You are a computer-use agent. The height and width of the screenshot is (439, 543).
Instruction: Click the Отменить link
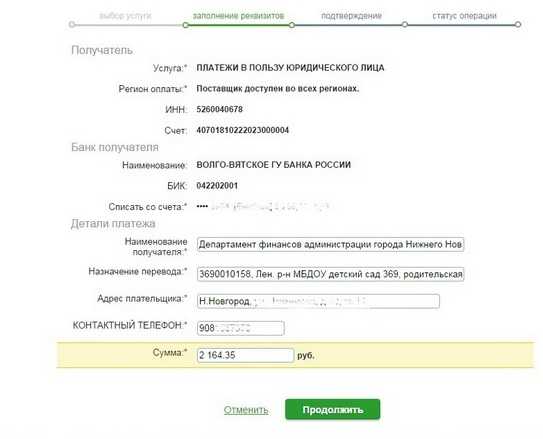point(246,410)
